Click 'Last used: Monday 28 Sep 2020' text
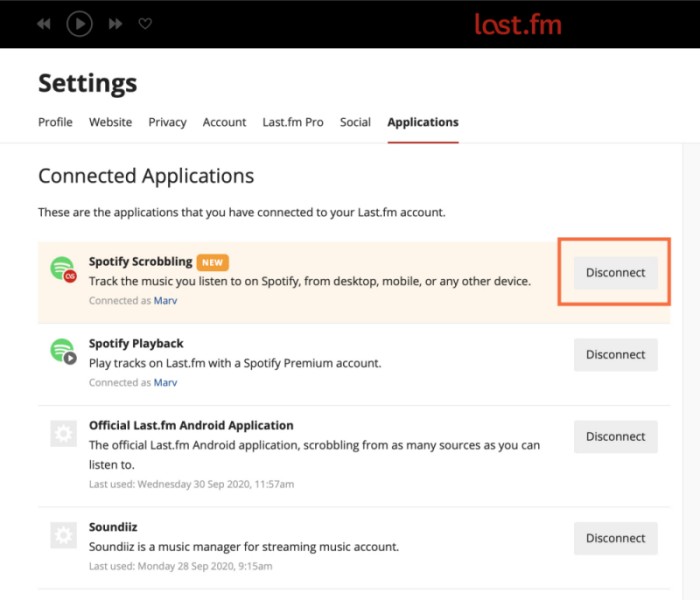 pyautogui.click(x=180, y=567)
